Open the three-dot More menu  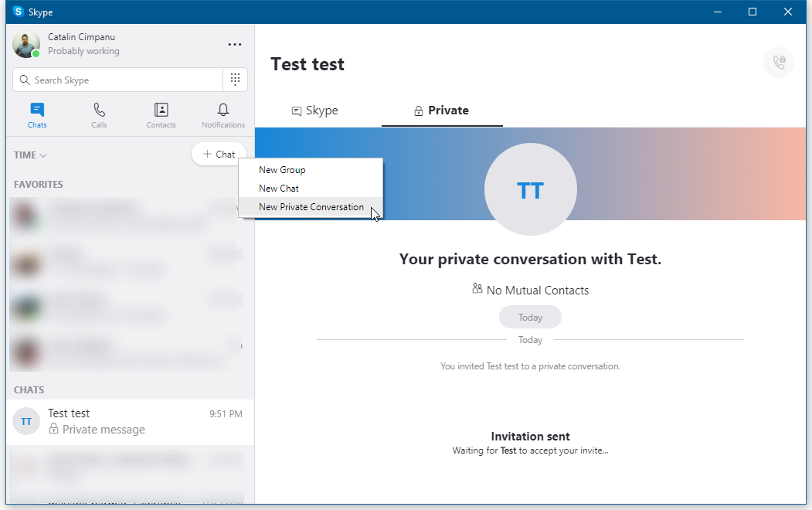tap(235, 45)
